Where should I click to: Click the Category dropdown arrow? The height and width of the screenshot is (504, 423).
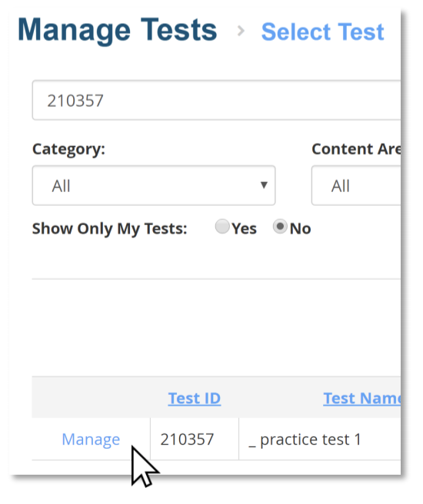[x=264, y=185]
